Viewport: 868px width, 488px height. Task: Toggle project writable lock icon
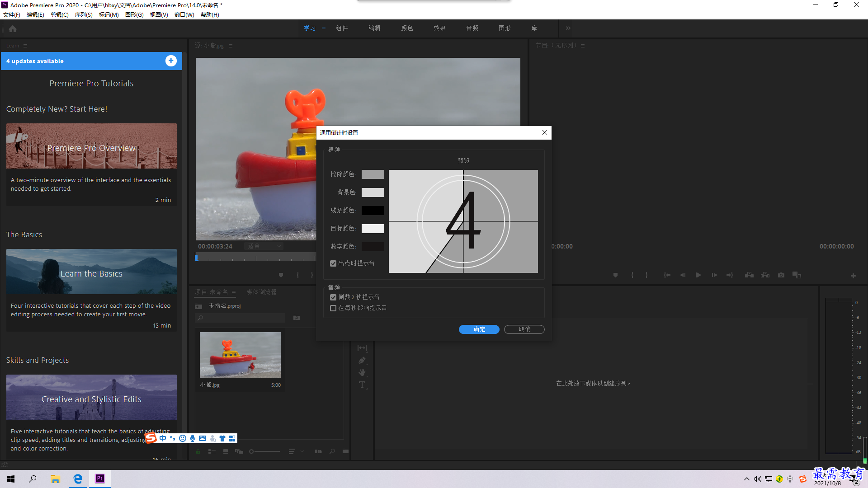(x=198, y=451)
